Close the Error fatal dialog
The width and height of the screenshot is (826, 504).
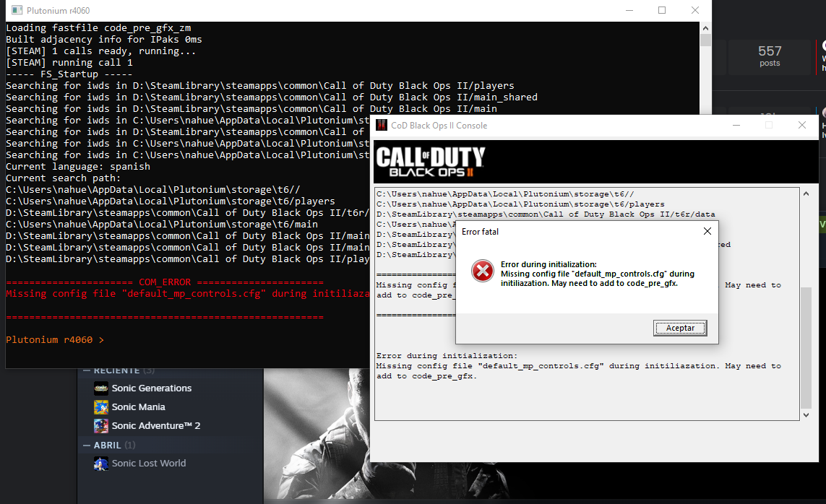click(707, 232)
